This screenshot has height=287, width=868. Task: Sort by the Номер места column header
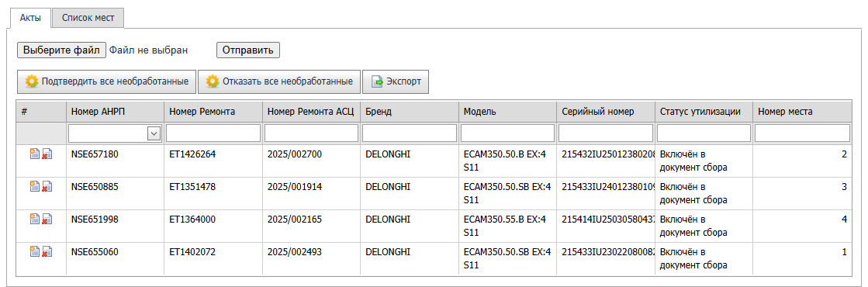click(802, 112)
